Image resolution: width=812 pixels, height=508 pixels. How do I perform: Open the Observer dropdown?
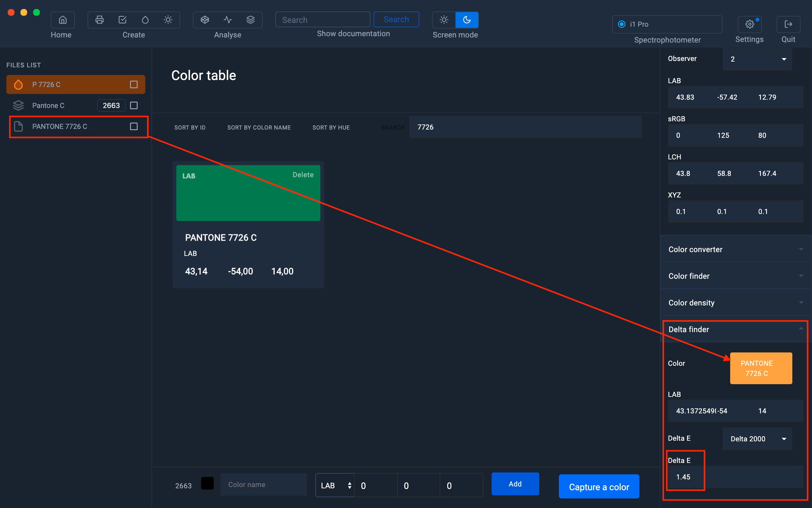click(x=757, y=59)
